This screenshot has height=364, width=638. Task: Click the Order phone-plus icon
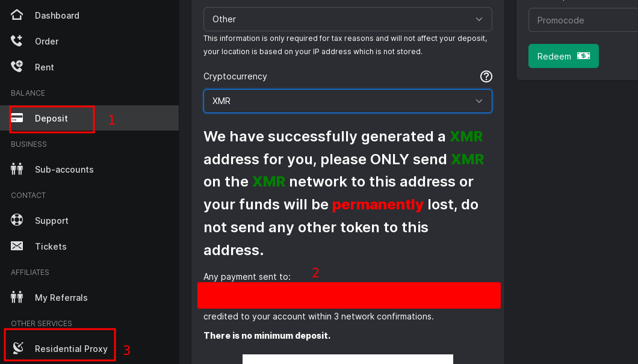(17, 41)
